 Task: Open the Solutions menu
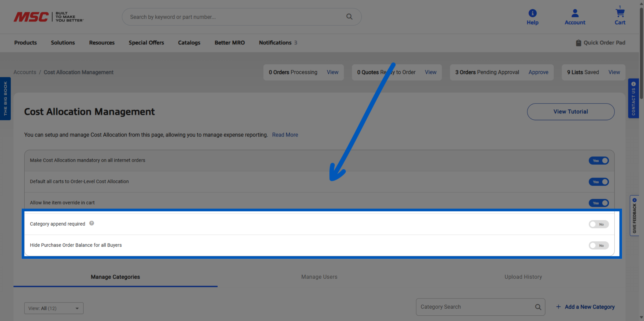[63, 43]
